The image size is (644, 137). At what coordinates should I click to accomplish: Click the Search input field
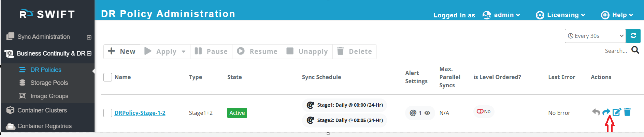pos(616,51)
